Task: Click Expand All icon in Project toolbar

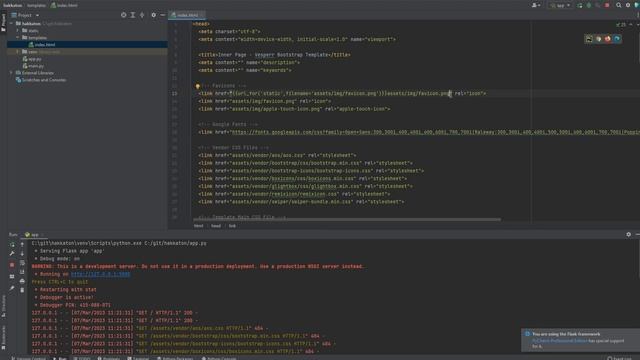Action: (x=133, y=15)
